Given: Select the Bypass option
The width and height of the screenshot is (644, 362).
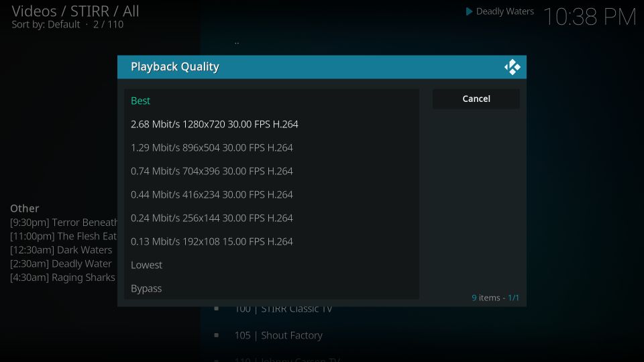Looking at the screenshot, I should click(x=272, y=288).
